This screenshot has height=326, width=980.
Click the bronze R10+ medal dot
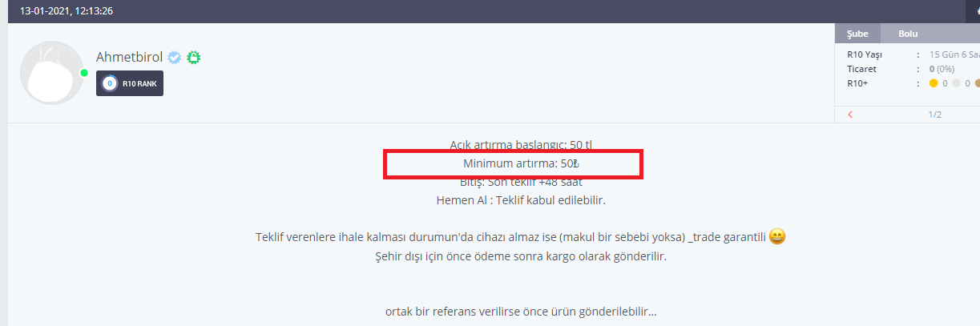point(977,83)
